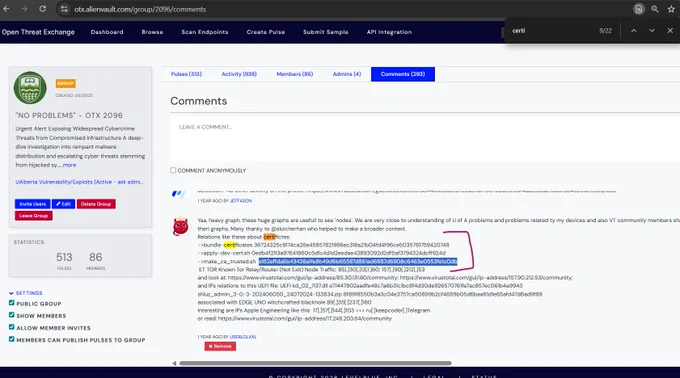This screenshot has width=680, height=378.
Task: Click the Leave Group button
Action: (x=33, y=216)
